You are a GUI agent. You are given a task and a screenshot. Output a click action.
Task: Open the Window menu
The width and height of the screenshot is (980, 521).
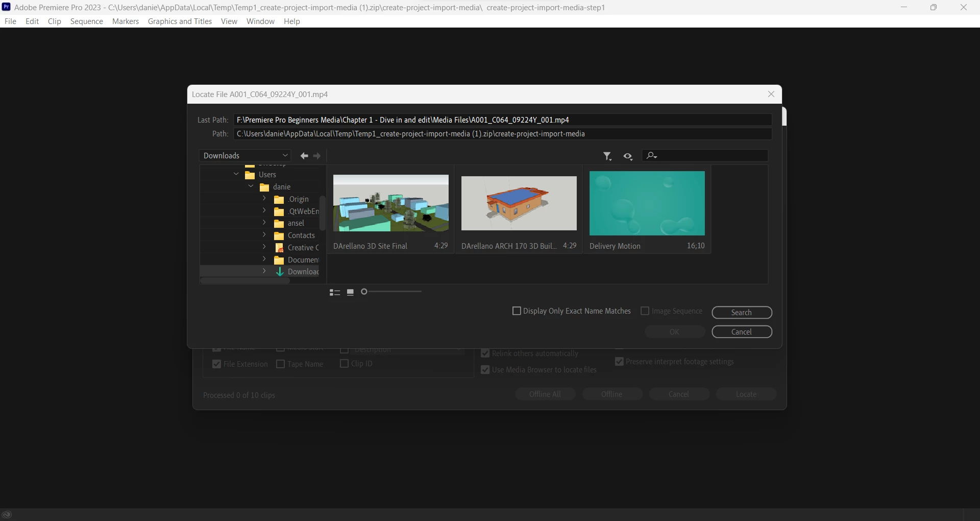point(260,21)
